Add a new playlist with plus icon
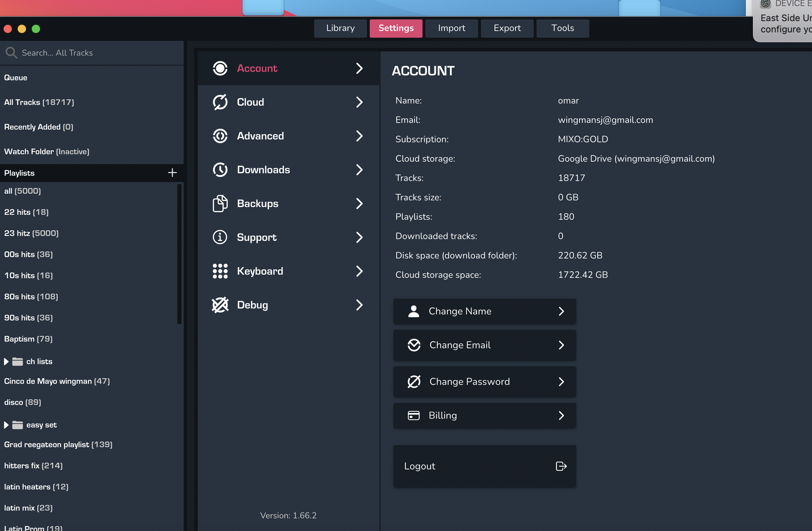The width and height of the screenshot is (812, 531). pyautogui.click(x=172, y=173)
